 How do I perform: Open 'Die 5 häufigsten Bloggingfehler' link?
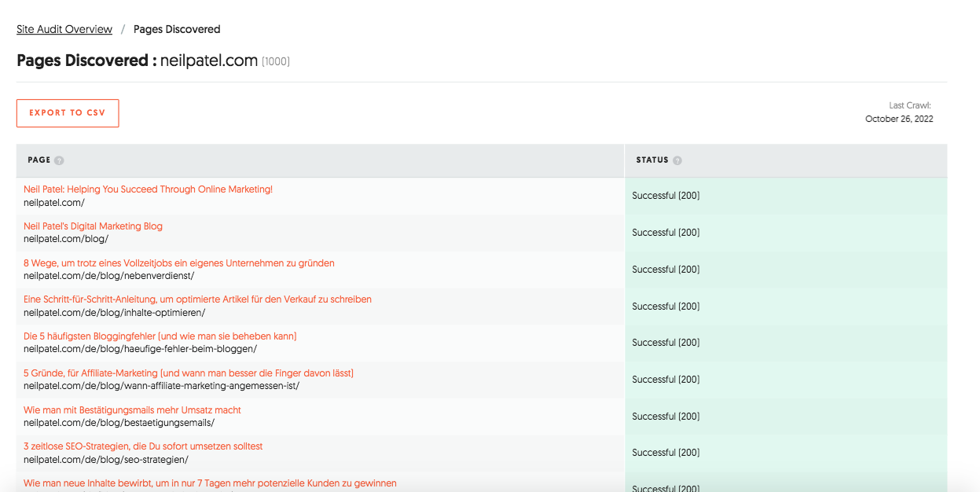pyautogui.click(x=160, y=336)
